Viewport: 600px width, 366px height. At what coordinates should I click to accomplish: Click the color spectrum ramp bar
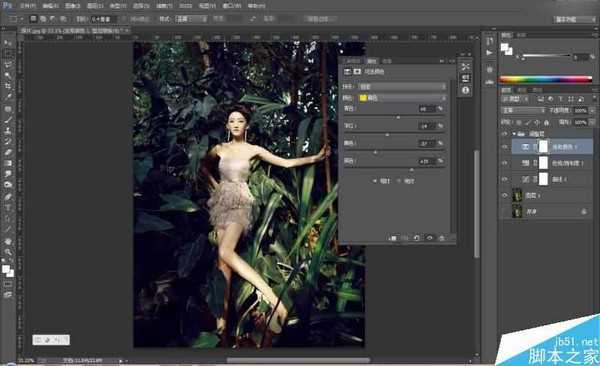pos(546,79)
